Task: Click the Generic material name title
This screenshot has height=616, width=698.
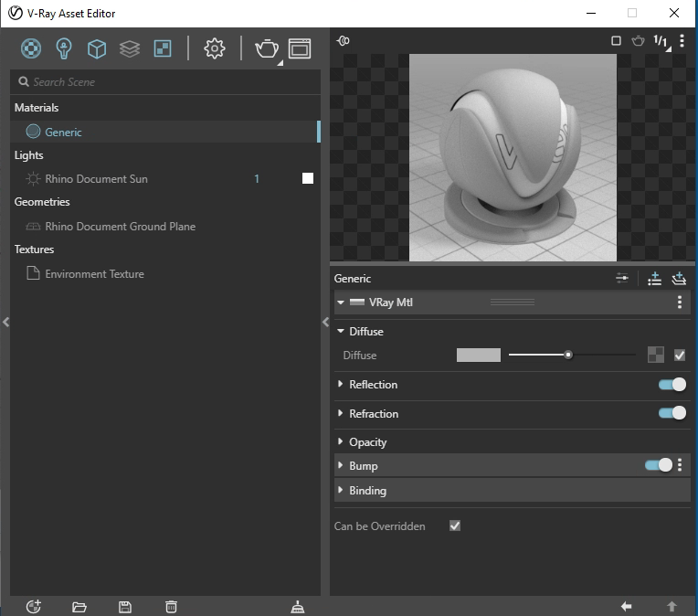Action: (352, 279)
